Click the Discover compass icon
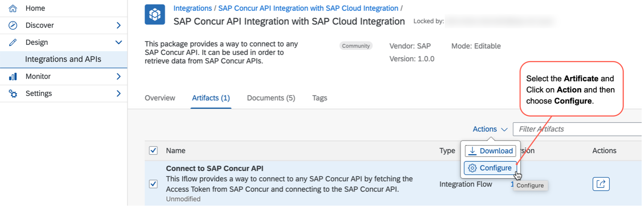This screenshot has width=644, height=208. pyautogui.click(x=13, y=25)
